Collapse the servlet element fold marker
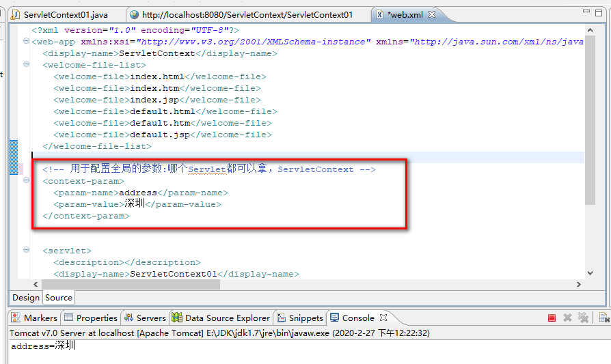 [x=26, y=250]
